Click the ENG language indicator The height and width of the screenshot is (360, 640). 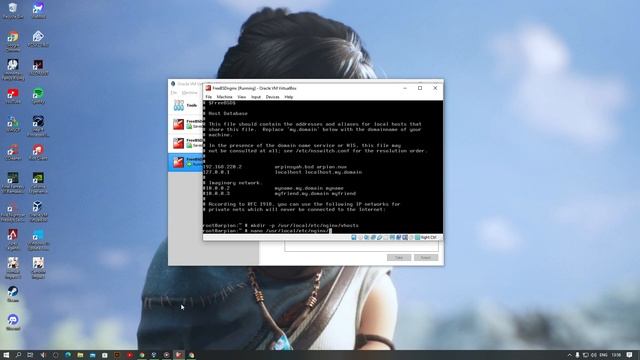tap(603, 355)
